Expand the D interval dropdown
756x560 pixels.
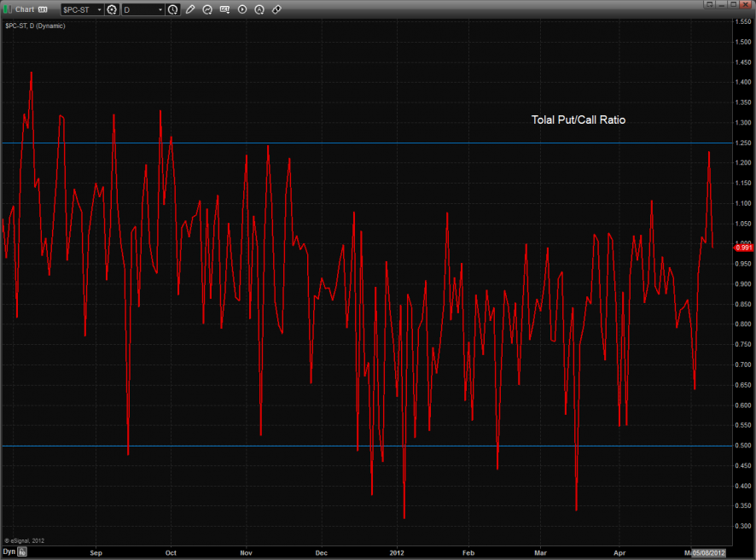click(x=160, y=9)
